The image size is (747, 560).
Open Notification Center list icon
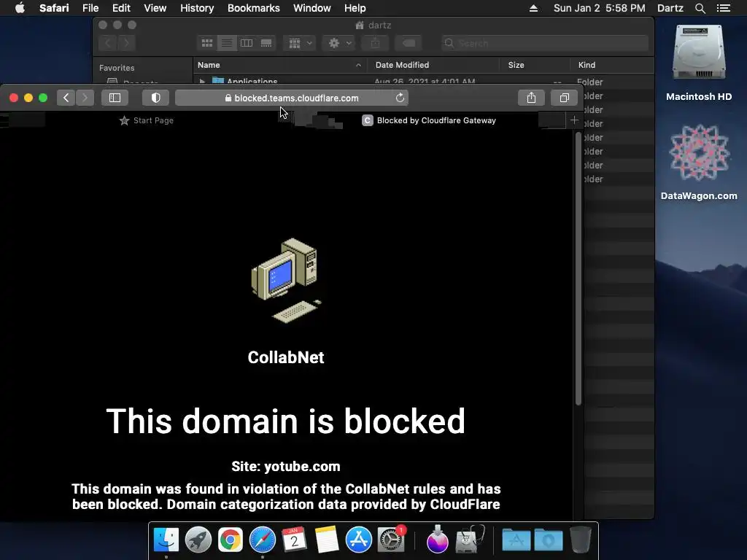(723, 8)
